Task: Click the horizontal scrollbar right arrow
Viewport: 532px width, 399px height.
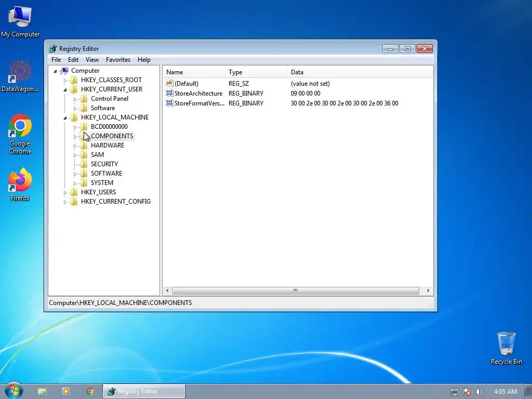Action: tap(428, 291)
